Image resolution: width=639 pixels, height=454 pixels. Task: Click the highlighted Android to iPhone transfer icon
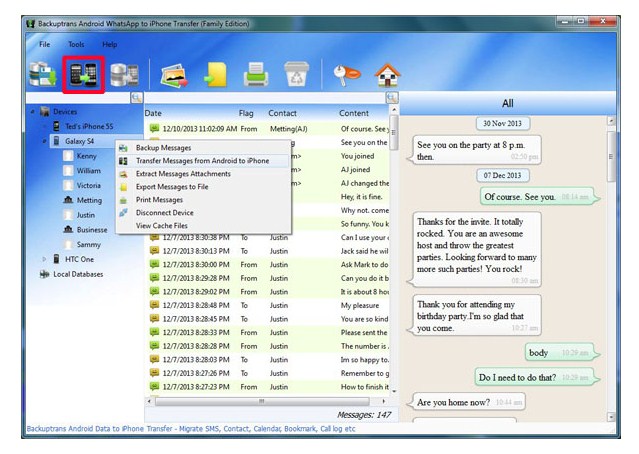coord(83,76)
